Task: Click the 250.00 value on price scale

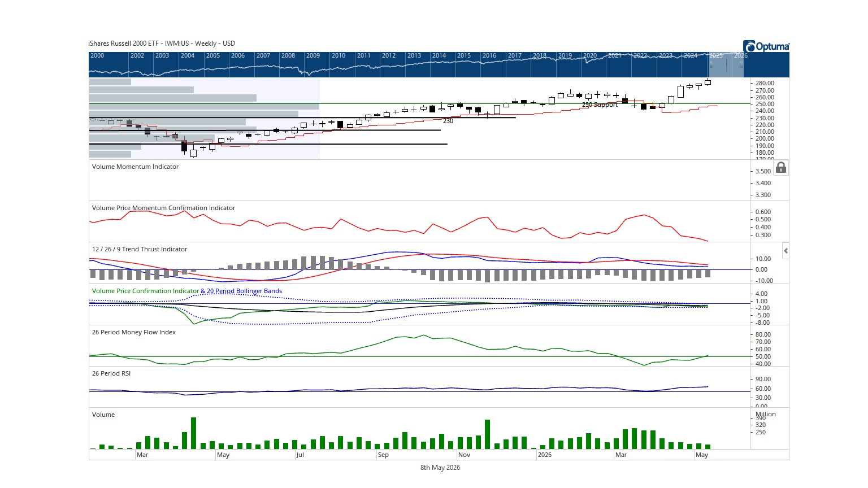Action: tap(765, 104)
